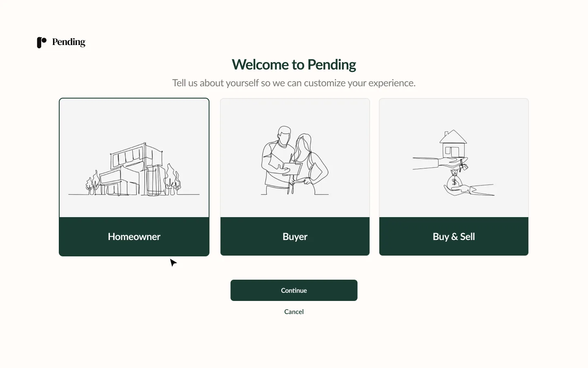Click the Pending wordmark text
Image resolution: width=588 pixels, height=368 pixels.
[69, 42]
